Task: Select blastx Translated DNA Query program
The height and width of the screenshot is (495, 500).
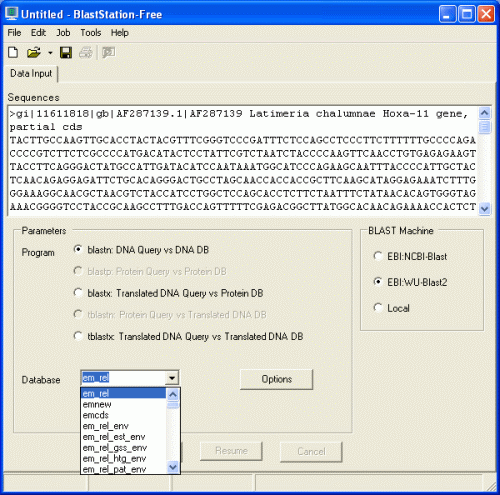Action: coord(168,293)
